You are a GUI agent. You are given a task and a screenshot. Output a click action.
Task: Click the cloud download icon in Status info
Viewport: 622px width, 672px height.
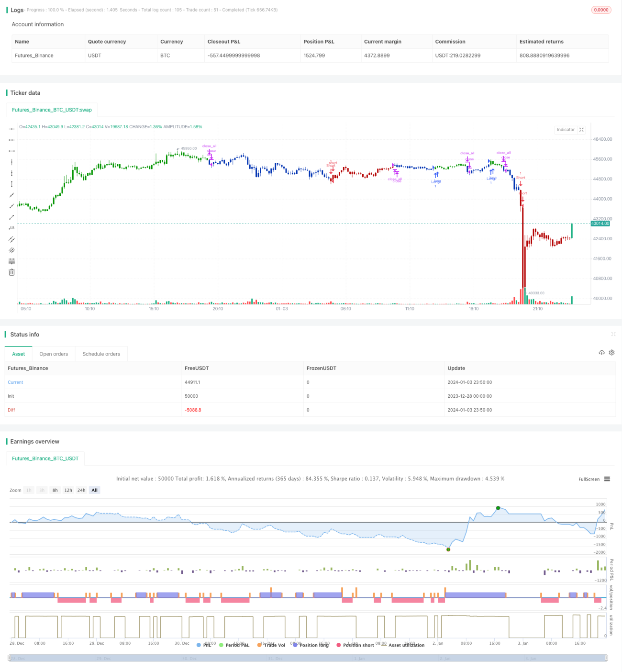click(x=601, y=353)
